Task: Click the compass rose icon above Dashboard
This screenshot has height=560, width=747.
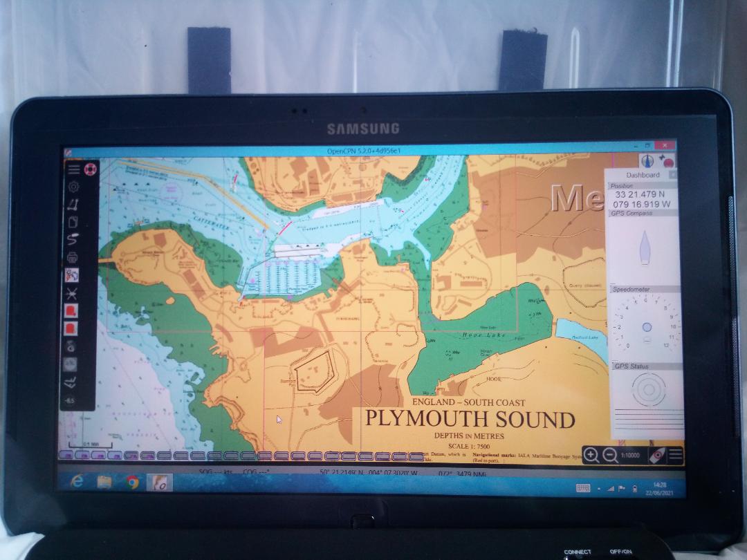Action: tap(647, 161)
